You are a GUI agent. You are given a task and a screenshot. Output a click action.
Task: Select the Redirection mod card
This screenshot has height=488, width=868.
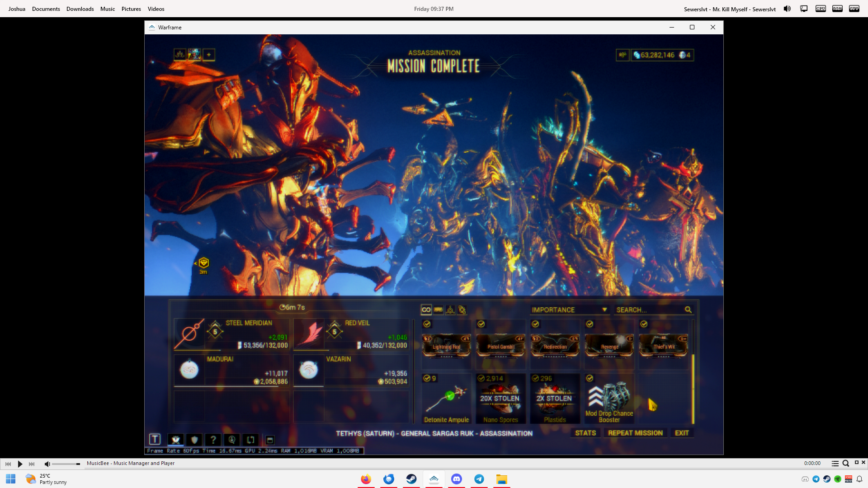tap(555, 346)
